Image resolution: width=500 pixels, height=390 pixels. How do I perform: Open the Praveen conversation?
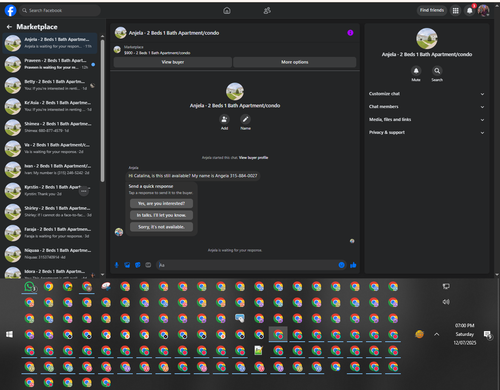[50, 64]
